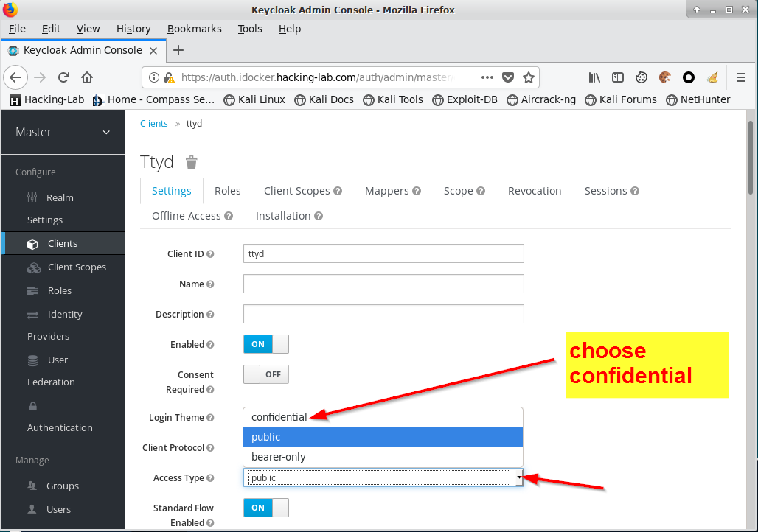The height and width of the screenshot is (532, 758).
Task: Open Identity Providers in sidebar
Action: [63, 325]
